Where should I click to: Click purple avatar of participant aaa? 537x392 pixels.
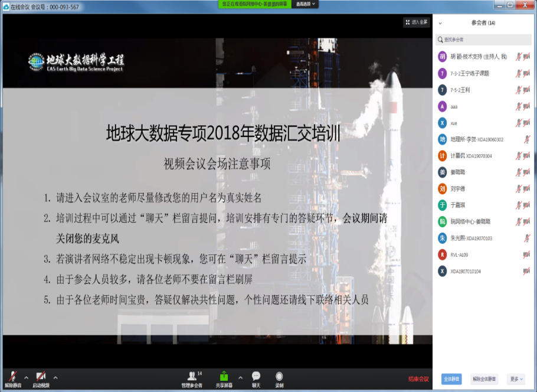443,106
